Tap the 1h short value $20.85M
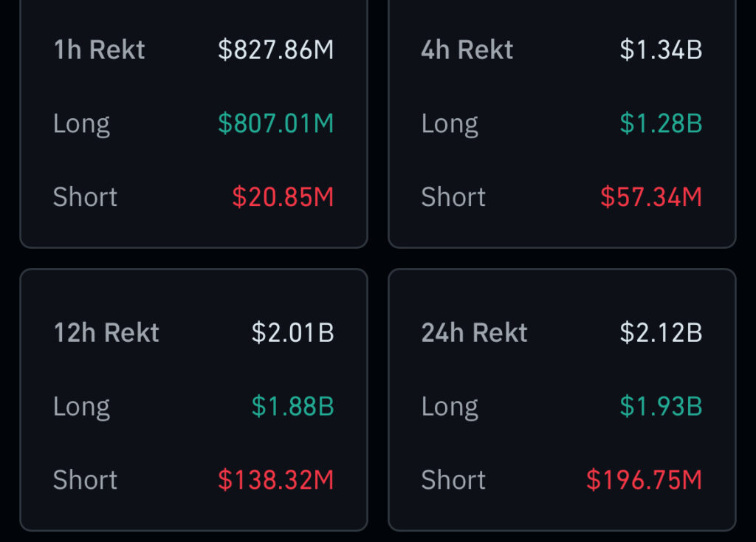 click(283, 197)
